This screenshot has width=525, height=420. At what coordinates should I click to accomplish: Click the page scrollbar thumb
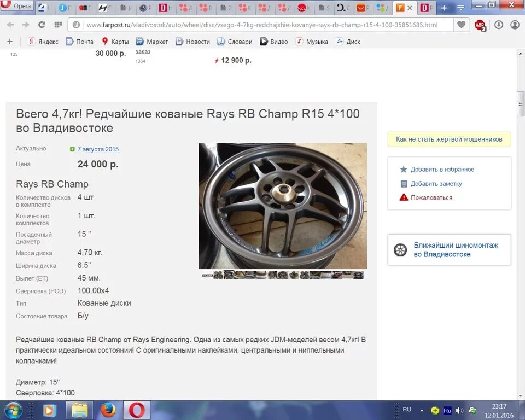(520, 104)
